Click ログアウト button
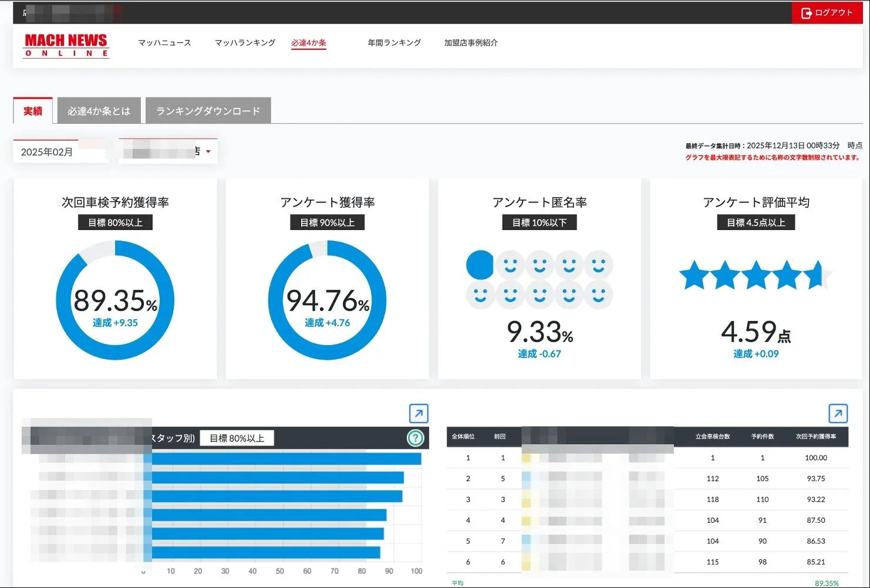Viewport: 870px width, 588px height. (827, 13)
